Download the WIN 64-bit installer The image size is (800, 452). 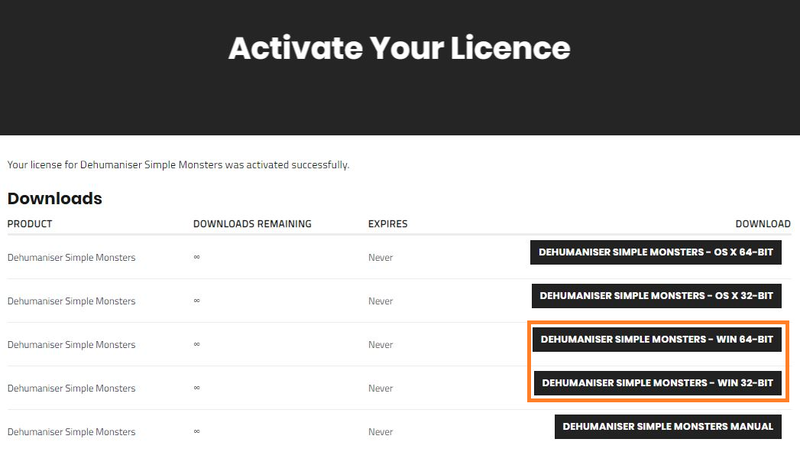(x=657, y=339)
